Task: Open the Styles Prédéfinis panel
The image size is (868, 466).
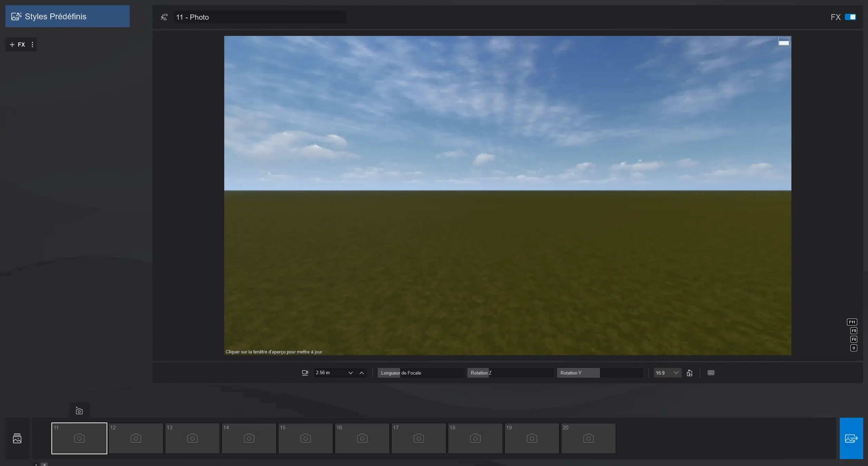Action: click(x=68, y=16)
